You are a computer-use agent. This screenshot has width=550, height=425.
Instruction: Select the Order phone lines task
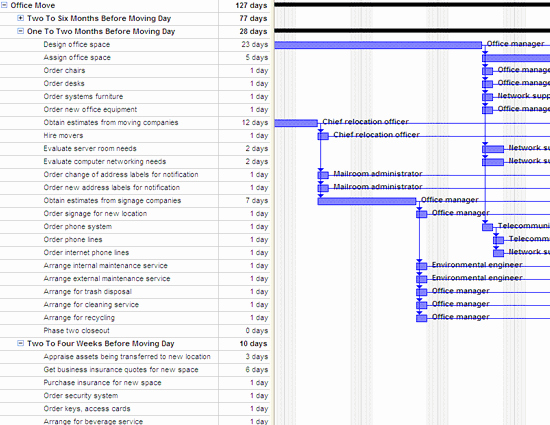coord(73,240)
